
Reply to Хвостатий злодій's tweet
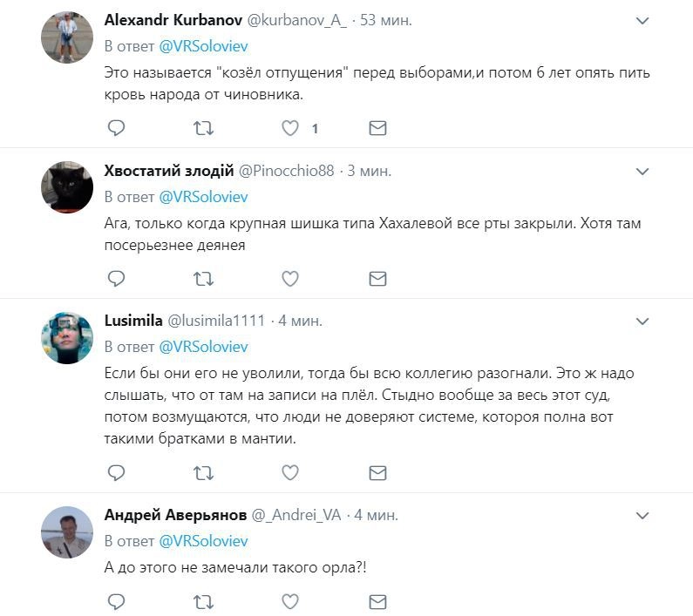[116, 279]
